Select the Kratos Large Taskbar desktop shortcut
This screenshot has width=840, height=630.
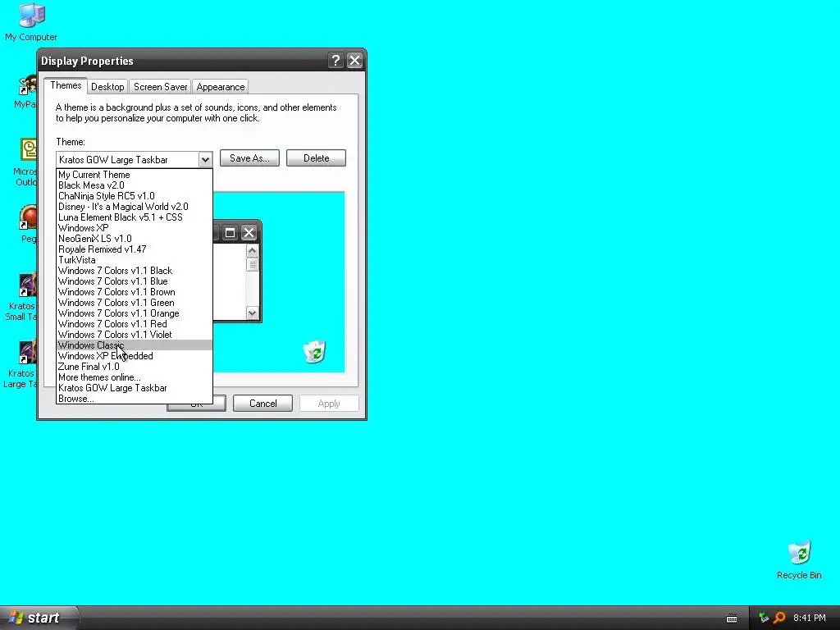[x=21, y=365]
